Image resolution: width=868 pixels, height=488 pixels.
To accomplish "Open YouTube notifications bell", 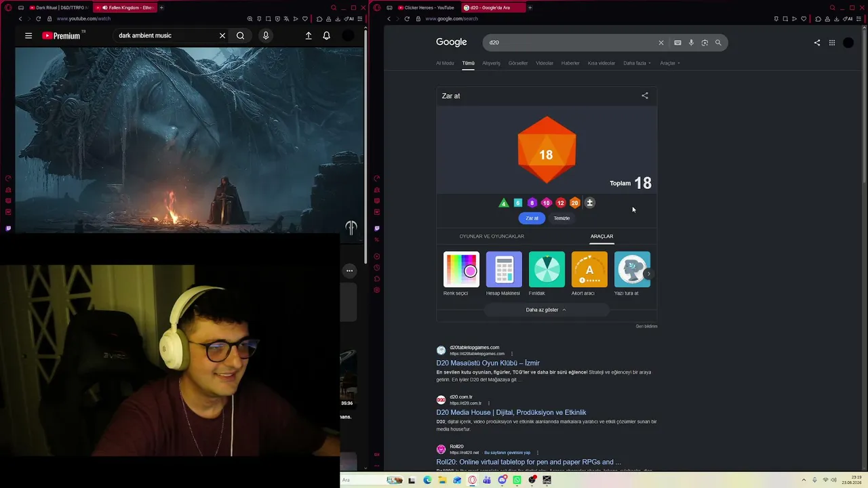I will [x=326, y=35].
